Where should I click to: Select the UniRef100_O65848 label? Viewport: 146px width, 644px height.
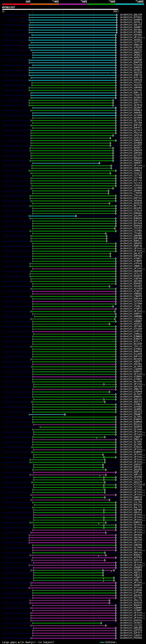coord(131,201)
